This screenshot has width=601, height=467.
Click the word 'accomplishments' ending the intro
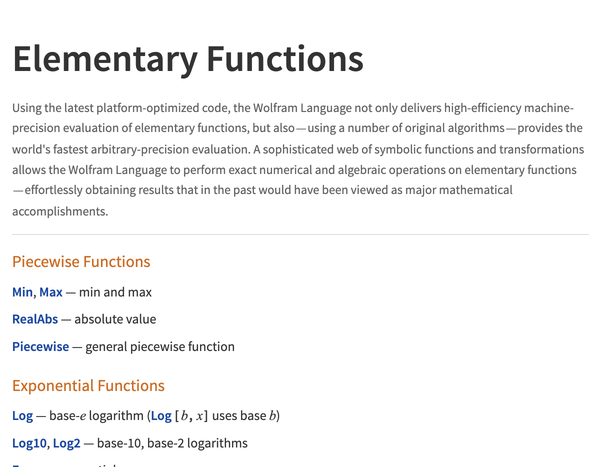59,211
